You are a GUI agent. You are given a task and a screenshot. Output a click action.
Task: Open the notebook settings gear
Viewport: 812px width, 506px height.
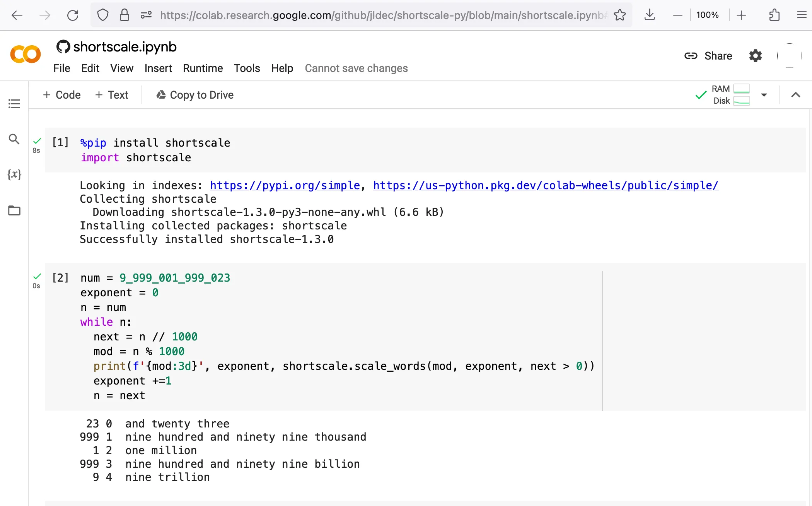[x=755, y=56]
